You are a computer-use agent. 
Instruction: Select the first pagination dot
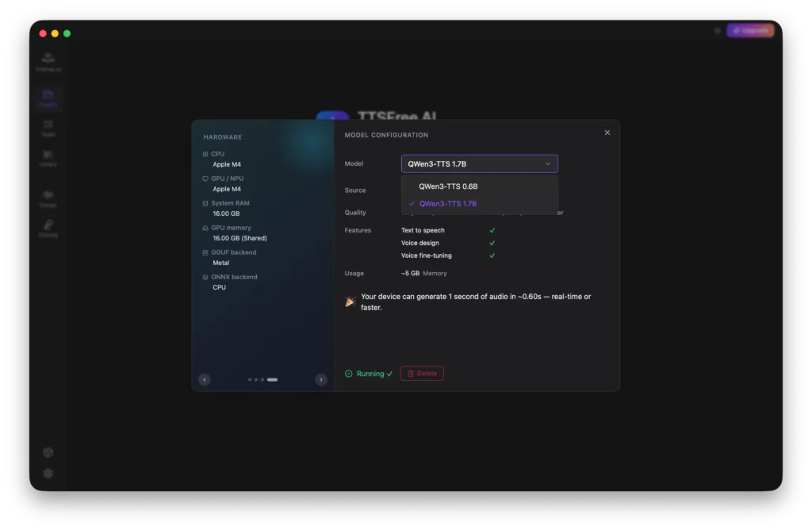pyautogui.click(x=250, y=380)
